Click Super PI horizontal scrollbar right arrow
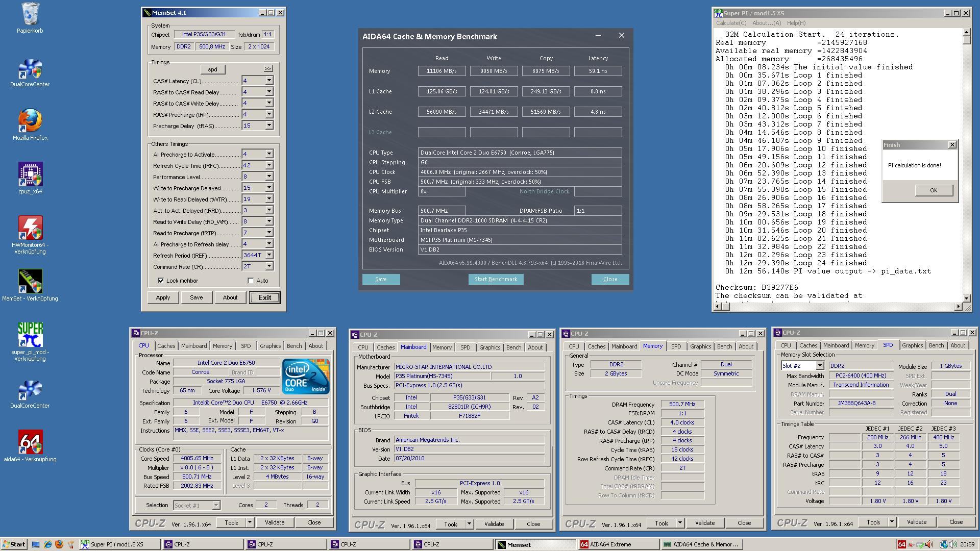980x551 pixels. click(958, 306)
